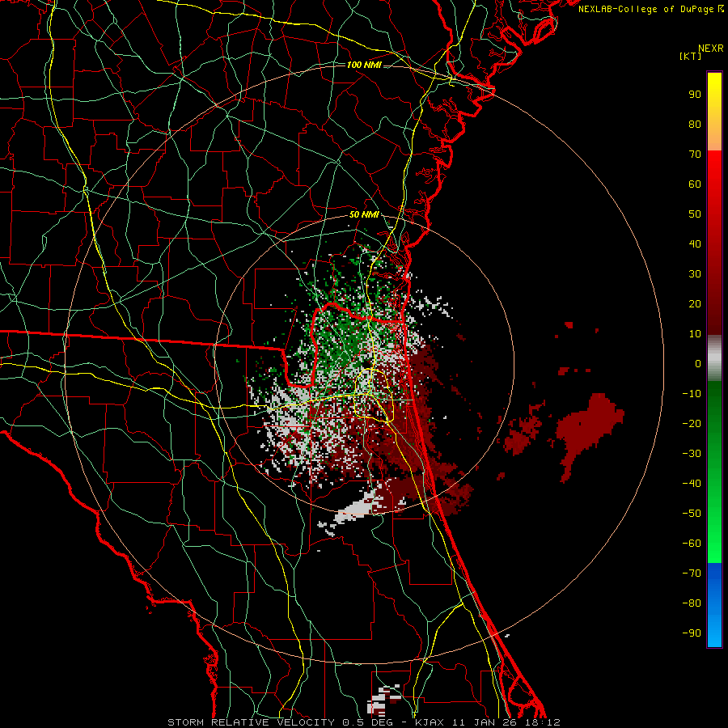
Task: Select the -50 value on velocity scale
Action: point(692,514)
